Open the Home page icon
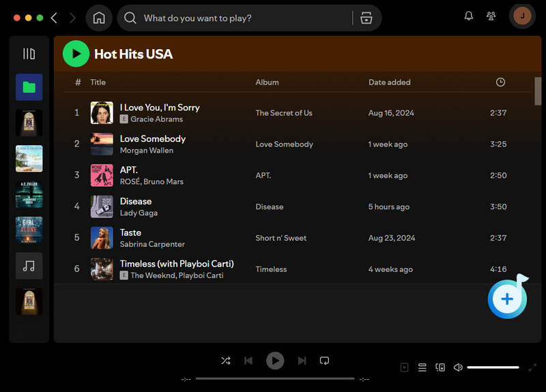The image size is (546, 392). pyautogui.click(x=99, y=18)
